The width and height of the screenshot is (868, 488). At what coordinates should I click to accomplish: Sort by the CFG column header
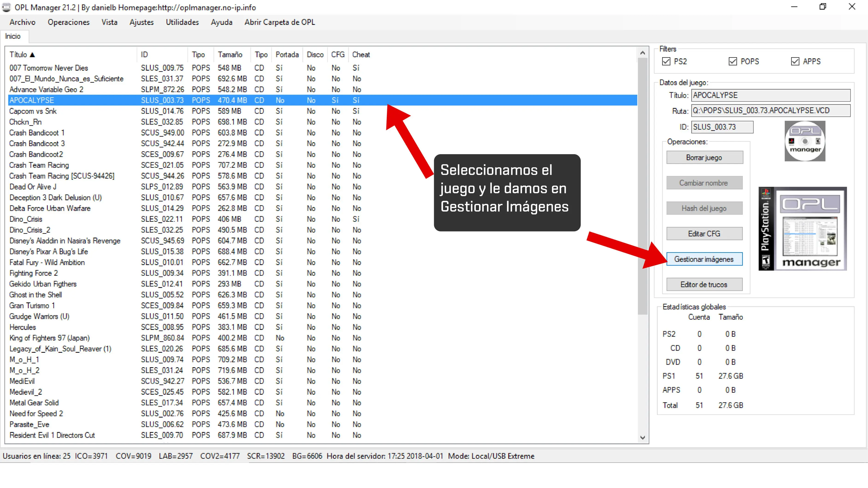coord(338,55)
